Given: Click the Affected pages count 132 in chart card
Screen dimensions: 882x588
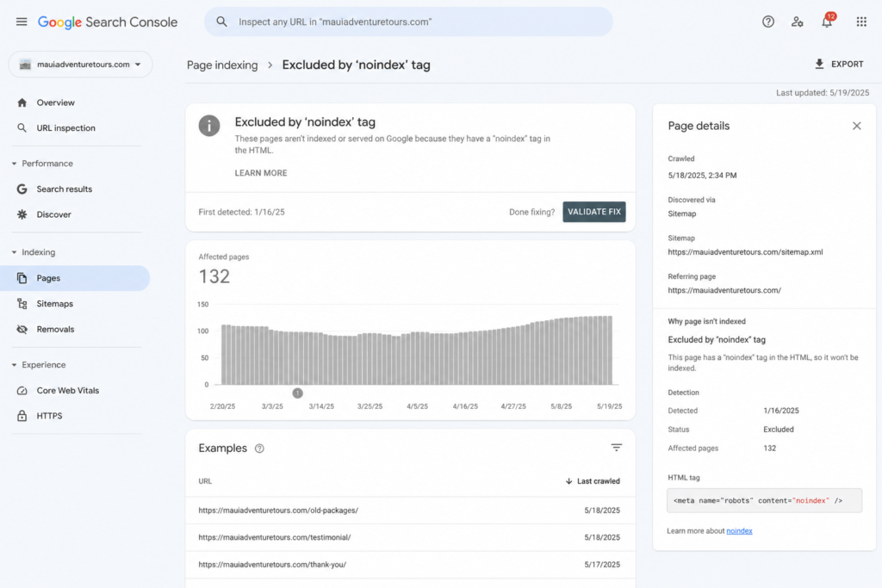Looking at the screenshot, I should point(214,276).
